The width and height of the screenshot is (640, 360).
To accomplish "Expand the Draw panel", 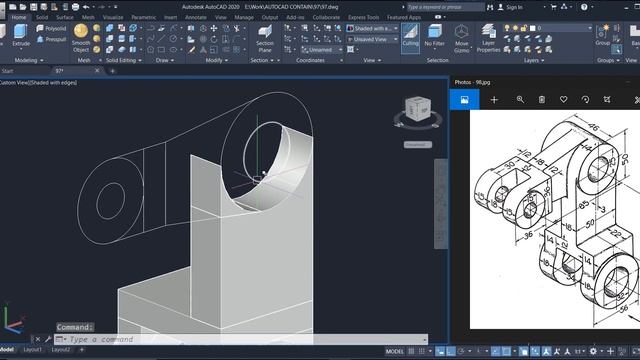I will point(164,60).
